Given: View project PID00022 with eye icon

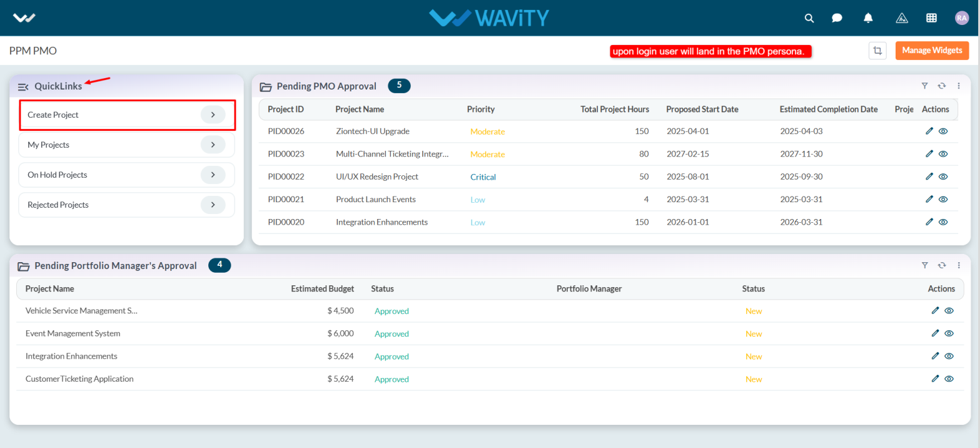Looking at the screenshot, I should [943, 176].
